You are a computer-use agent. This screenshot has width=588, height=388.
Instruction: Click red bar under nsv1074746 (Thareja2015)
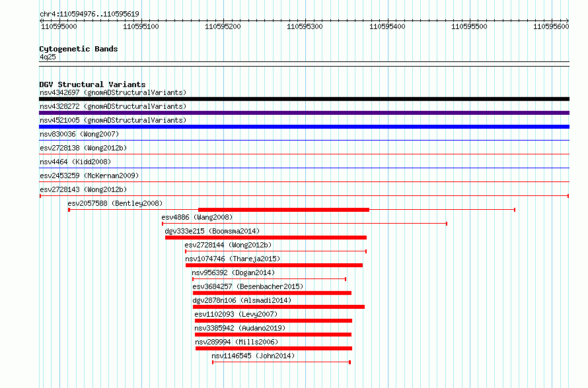[x=274, y=265]
